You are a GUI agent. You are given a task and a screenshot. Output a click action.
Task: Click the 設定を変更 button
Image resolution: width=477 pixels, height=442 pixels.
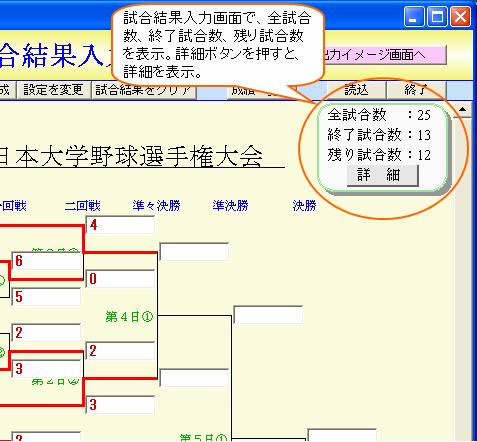(54, 90)
